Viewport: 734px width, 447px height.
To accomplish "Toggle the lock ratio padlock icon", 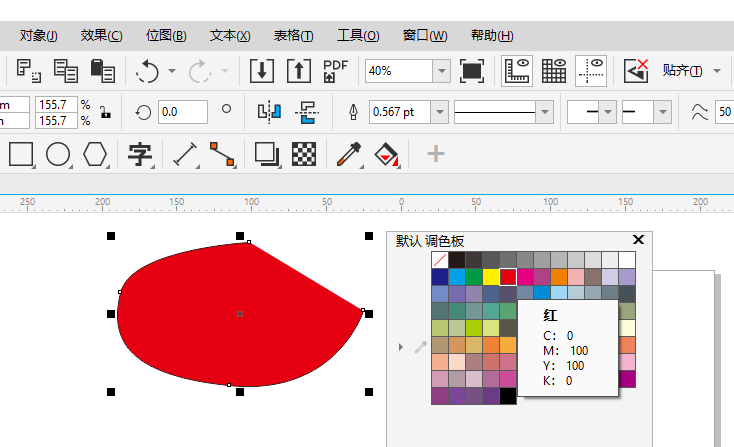I will click(105, 112).
